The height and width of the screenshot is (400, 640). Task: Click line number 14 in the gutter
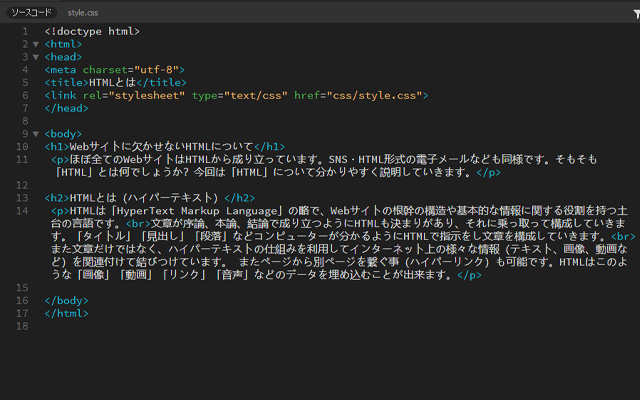[x=21, y=211]
